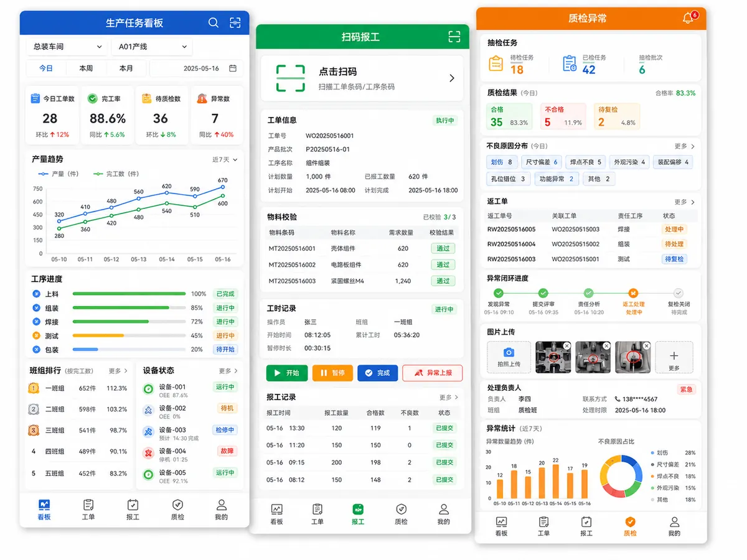This screenshot has width=747, height=560.
Task: Tap plus icon to add more pictures
Action: click(674, 355)
